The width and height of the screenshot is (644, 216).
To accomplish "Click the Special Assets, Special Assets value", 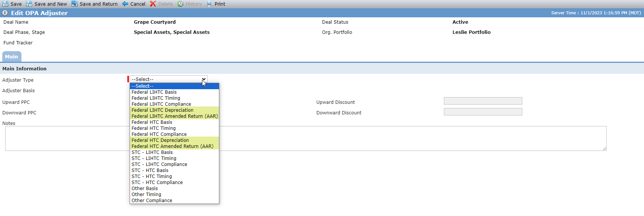I will pyautogui.click(x=172, y=32).
